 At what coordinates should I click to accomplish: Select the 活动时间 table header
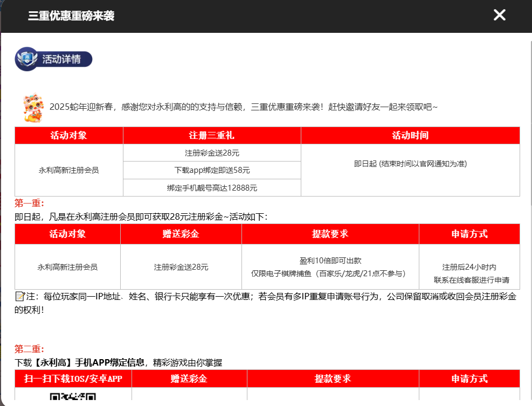coord(410,136)
